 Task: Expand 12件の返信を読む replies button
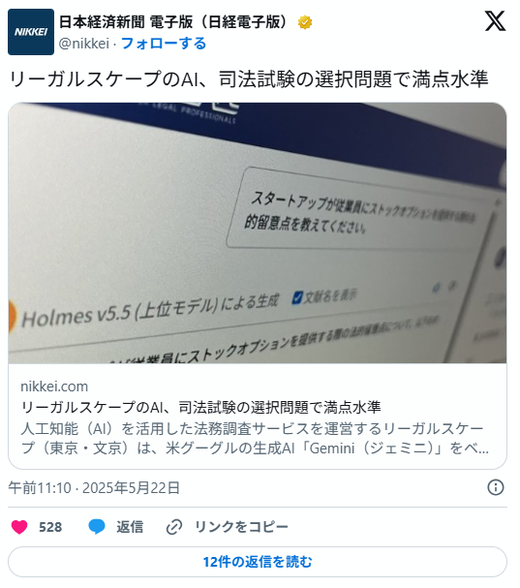[258, 562]
